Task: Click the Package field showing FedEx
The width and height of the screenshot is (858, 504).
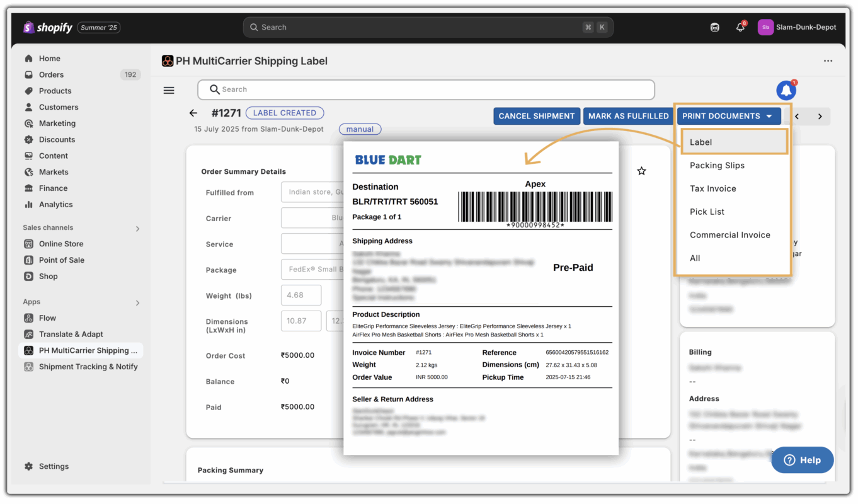Action: coord(312,269)
